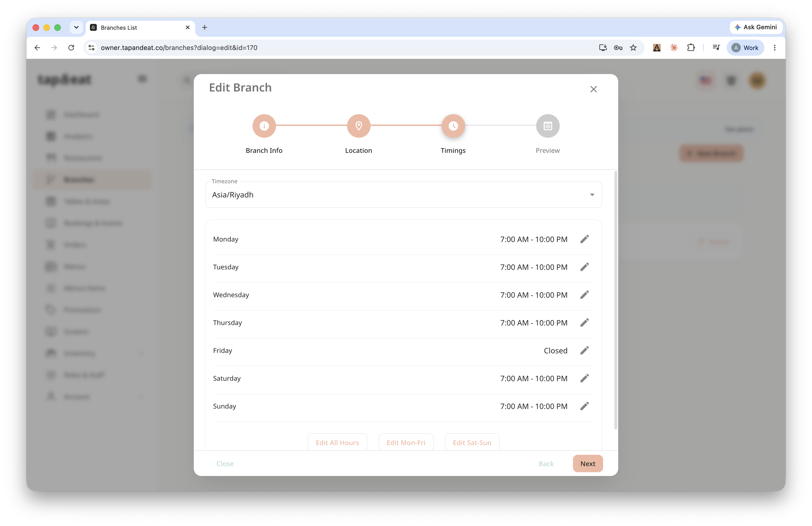Click the Location step label
This screenshot has width=812, height=526.
click(359, 150)
